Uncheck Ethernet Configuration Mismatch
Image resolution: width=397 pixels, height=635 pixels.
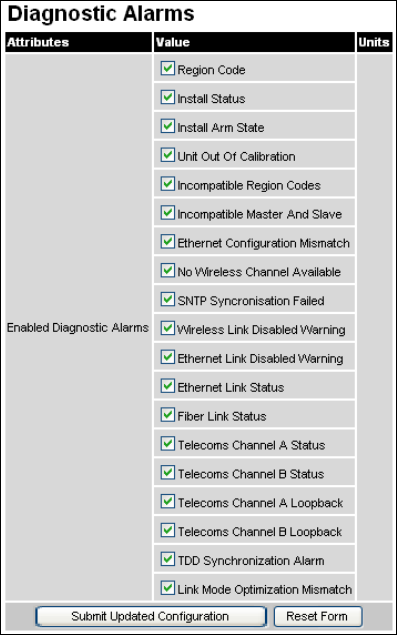coord(167,242)
